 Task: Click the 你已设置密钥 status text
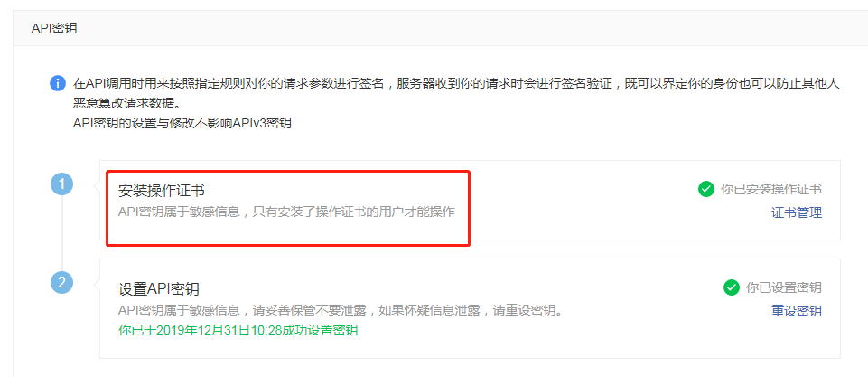[x=784, y=287]
